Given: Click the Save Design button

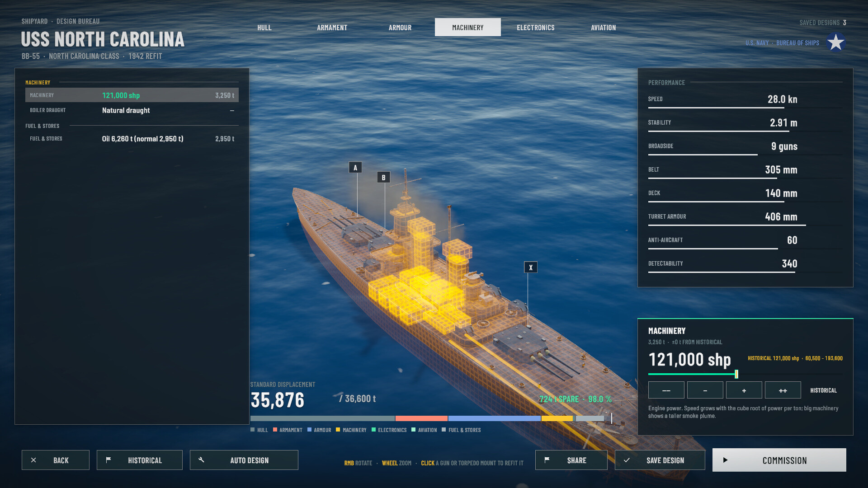Looking at the screenshot, I should click(660, 460).
